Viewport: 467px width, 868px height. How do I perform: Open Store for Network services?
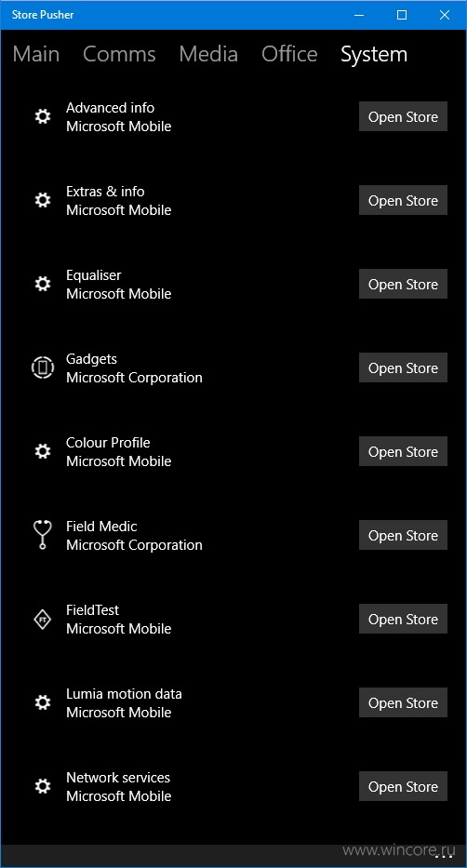point(403,786)
